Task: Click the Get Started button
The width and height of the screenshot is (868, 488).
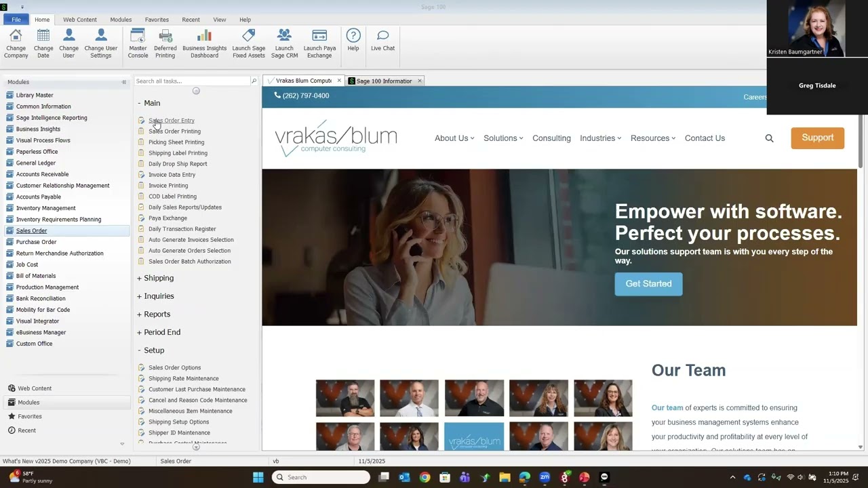Action: pyautogui.click(x=648, y=284)
